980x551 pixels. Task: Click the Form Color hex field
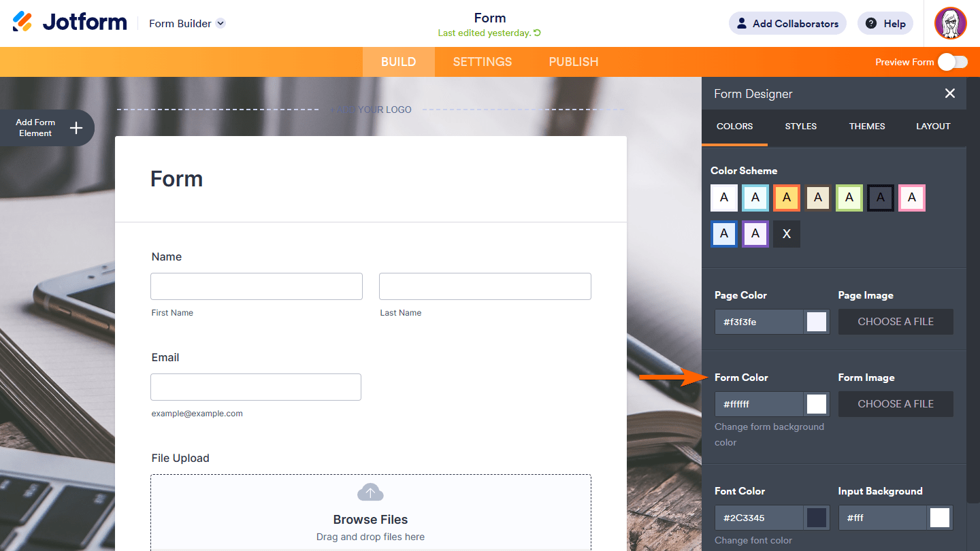[759, 404]
